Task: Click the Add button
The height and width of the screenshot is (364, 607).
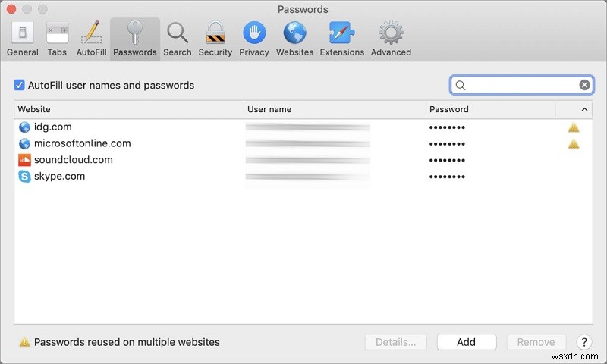Action: (467, 342)
